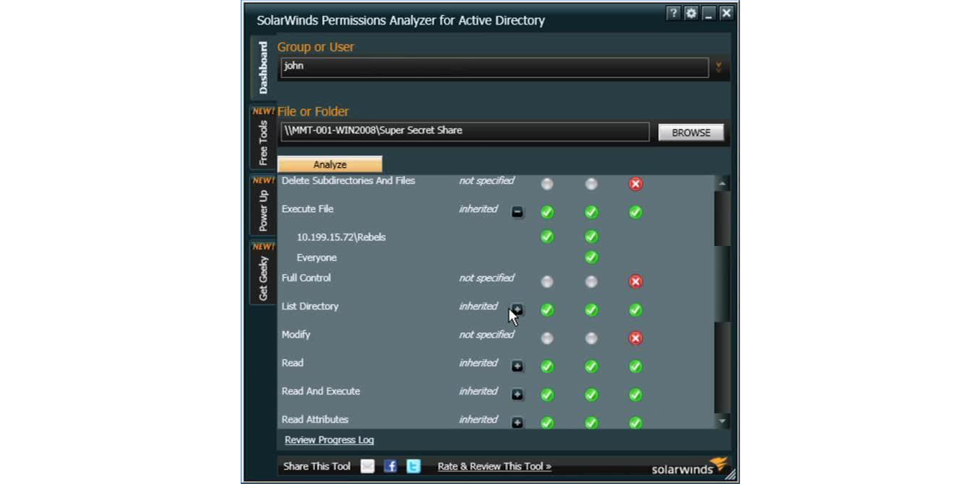Open the Rate & Review This Tool link
980x484 pixels.
(494, 466)
